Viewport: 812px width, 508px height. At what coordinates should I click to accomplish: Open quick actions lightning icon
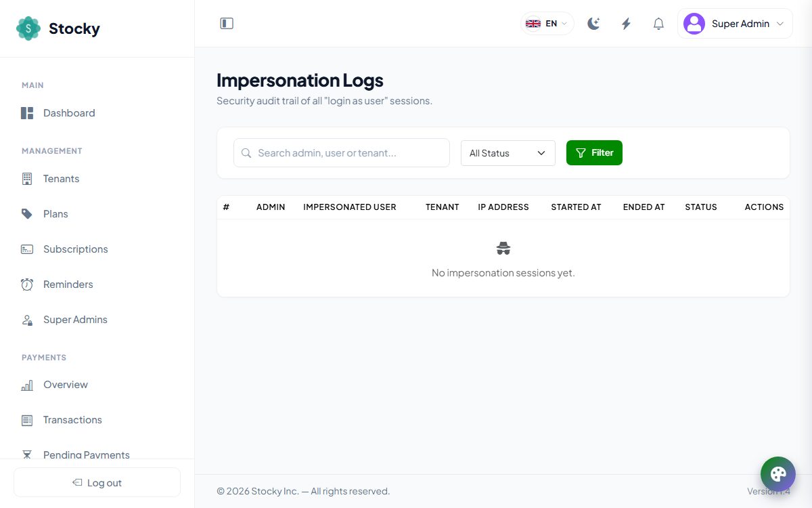pyautogui.click(x=626, y=24)
